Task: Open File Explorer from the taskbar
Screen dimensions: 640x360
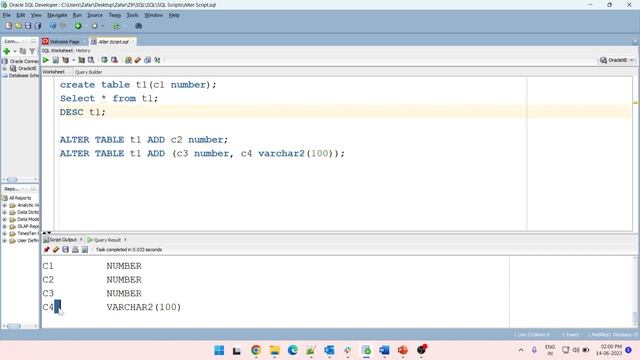Action: pos(274,350)
